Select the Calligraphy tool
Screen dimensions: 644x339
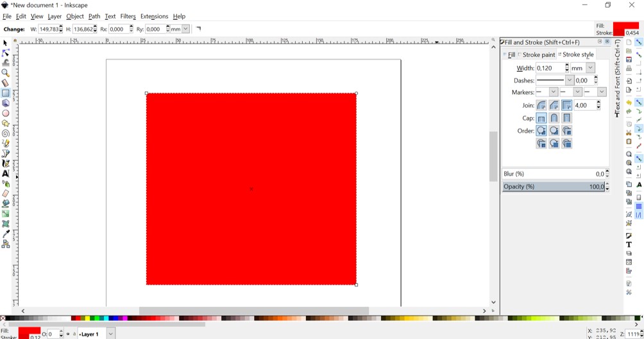[x=5, y=163]
